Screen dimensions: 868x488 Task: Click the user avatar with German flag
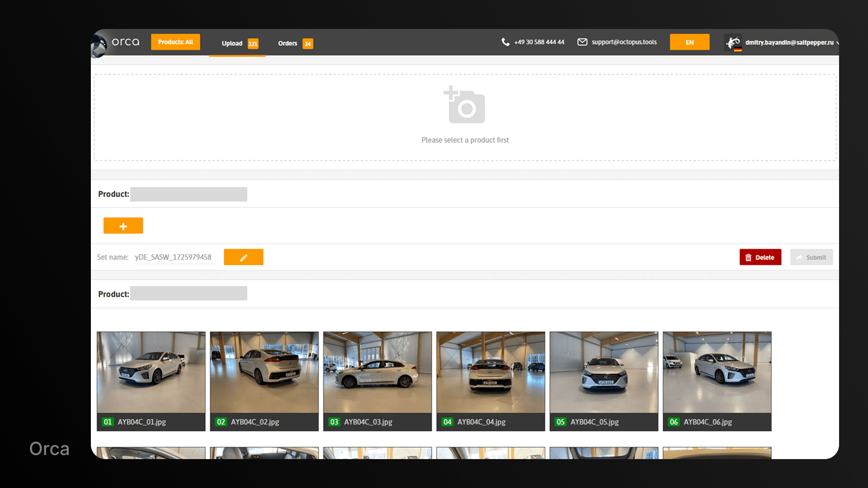[733, 42]
